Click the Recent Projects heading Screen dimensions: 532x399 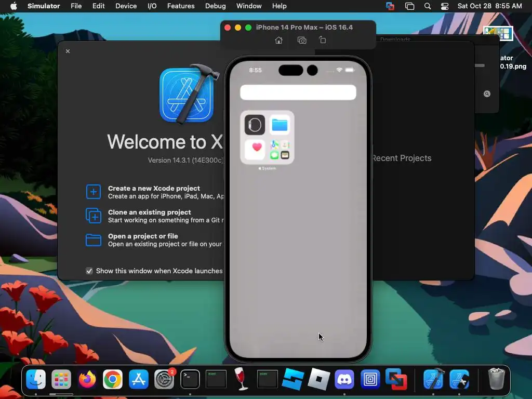(402, 158)
